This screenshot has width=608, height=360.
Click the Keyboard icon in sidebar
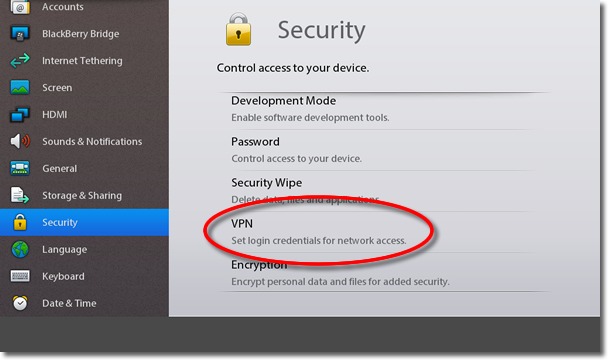click(20, 276)
